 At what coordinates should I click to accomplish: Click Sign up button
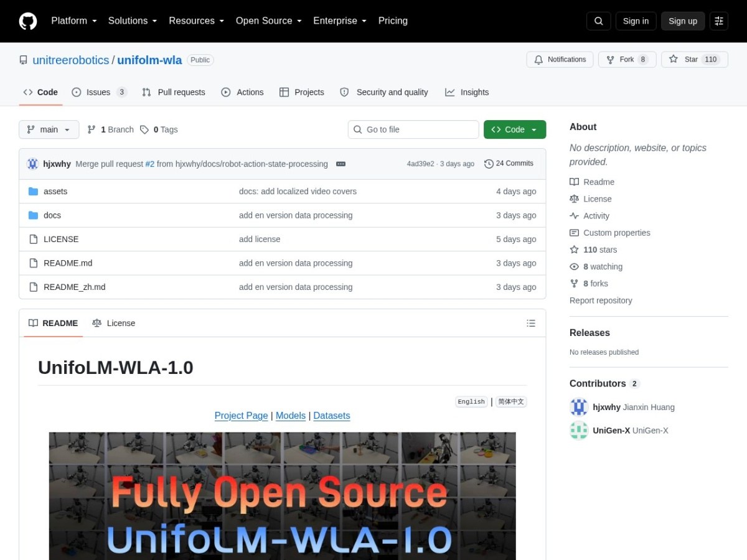(x=683, y=21)
